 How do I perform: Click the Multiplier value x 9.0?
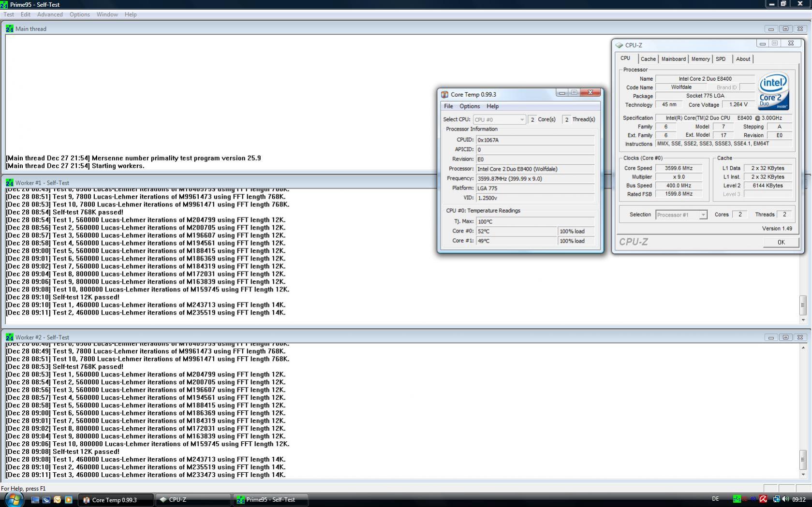click(x=679, y=177)
